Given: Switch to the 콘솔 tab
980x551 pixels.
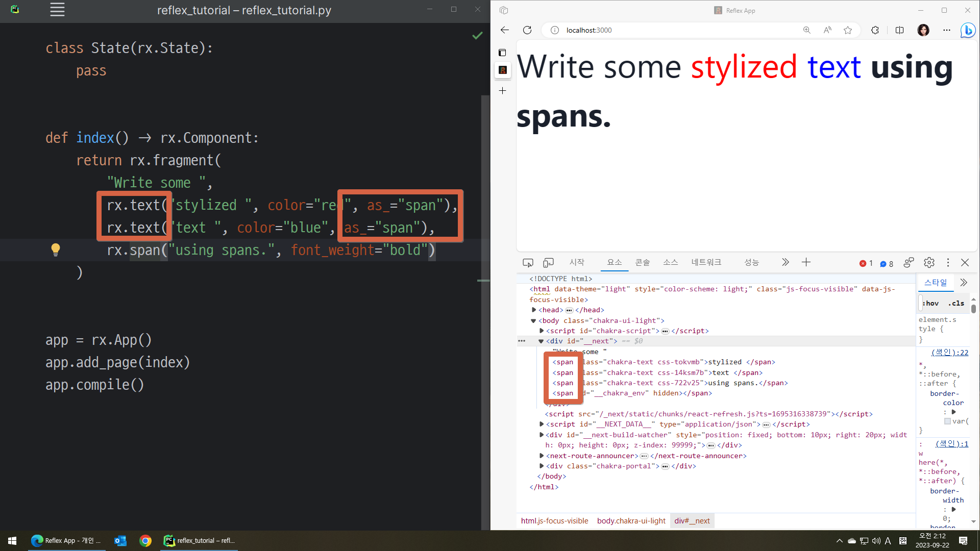Looking at the screenshot, I should coord(642,262).
